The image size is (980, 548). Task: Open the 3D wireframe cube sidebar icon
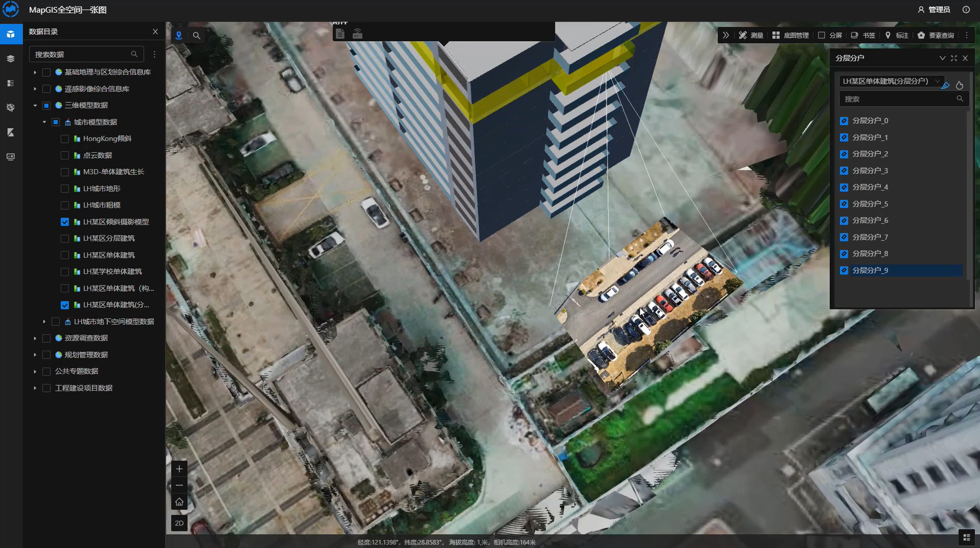(10, 107)
